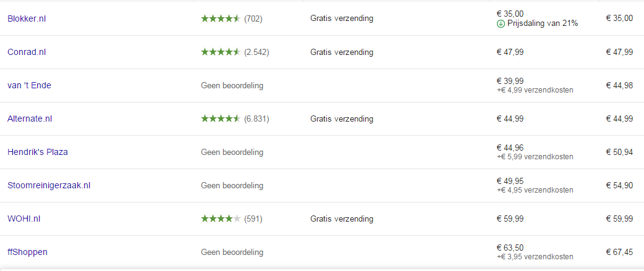Open the WOHI.nl seller link
Image resolution: width=644 pixels, height=271 pixels.
[24, 219]
